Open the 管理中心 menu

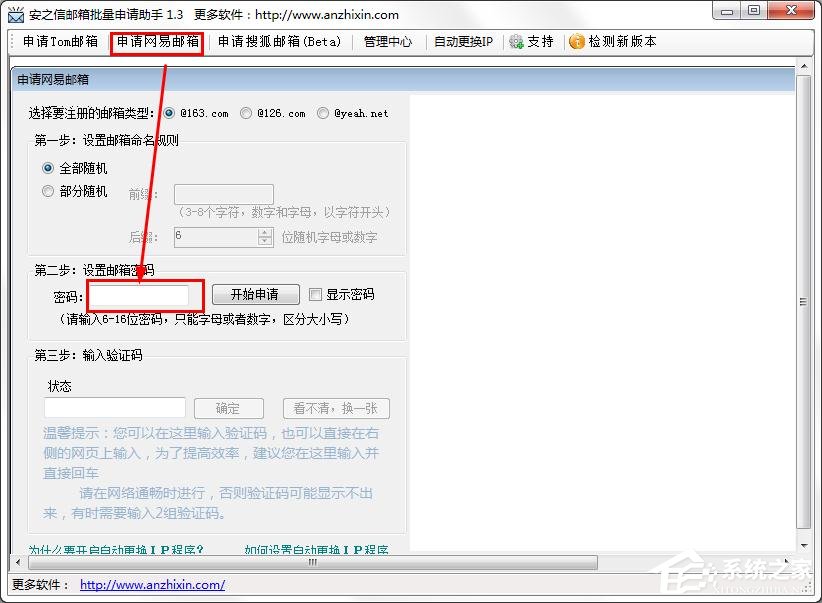pos(388,41)
